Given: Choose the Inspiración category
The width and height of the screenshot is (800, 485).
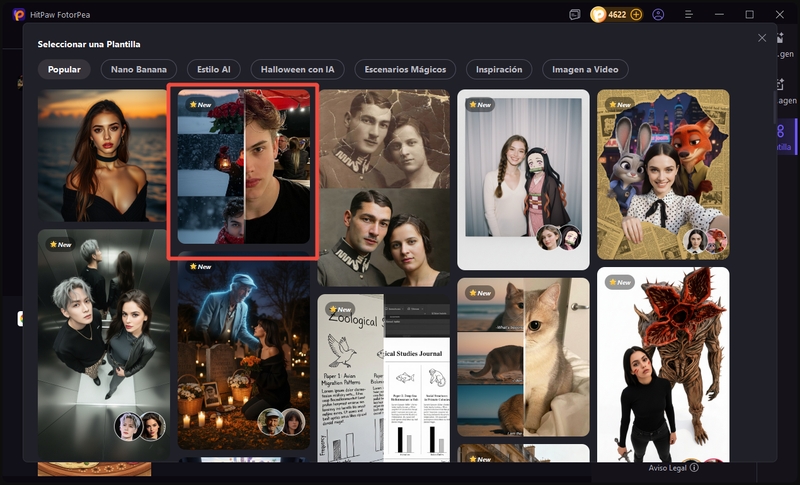Looking at the screenshot, I should pyautogui.click(x=499, y=70).
